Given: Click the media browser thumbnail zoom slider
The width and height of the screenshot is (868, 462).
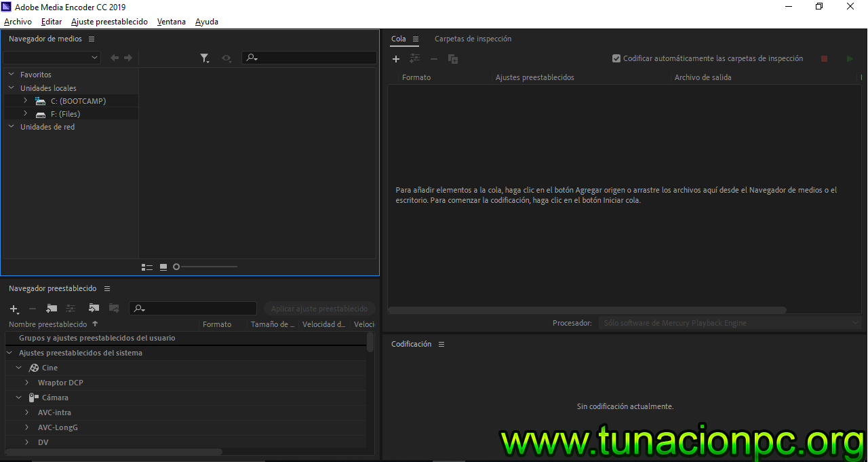Looking at the screenshot, I should click(205, 267).
